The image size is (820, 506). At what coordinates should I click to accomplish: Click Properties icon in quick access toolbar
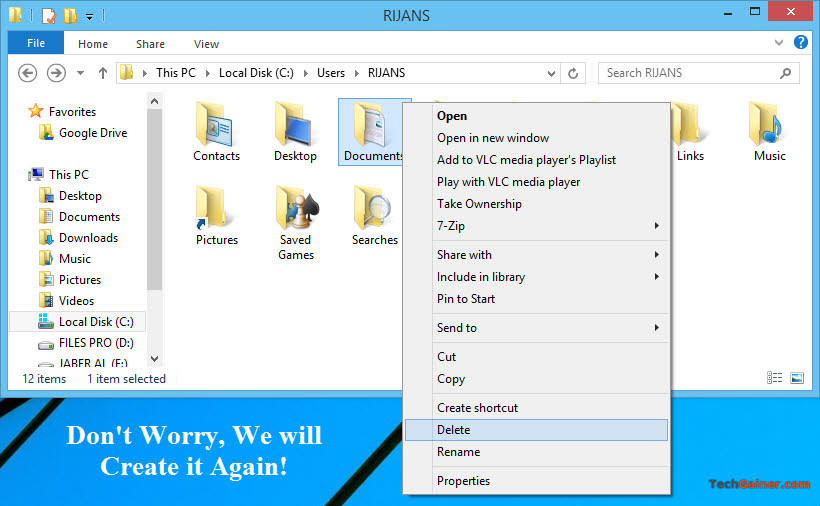48,16
